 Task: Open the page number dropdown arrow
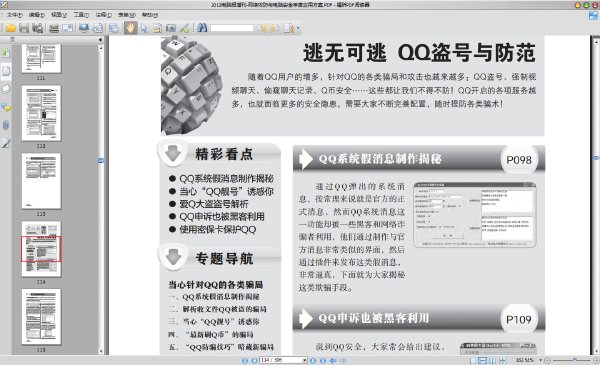pyautogui.click(x=305, y=360)
